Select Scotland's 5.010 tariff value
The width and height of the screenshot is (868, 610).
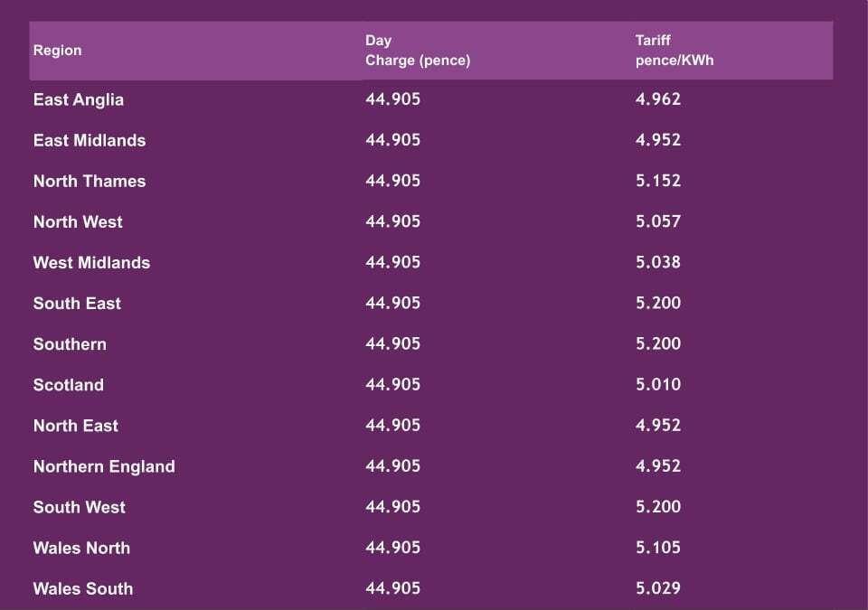pos(658,384)
